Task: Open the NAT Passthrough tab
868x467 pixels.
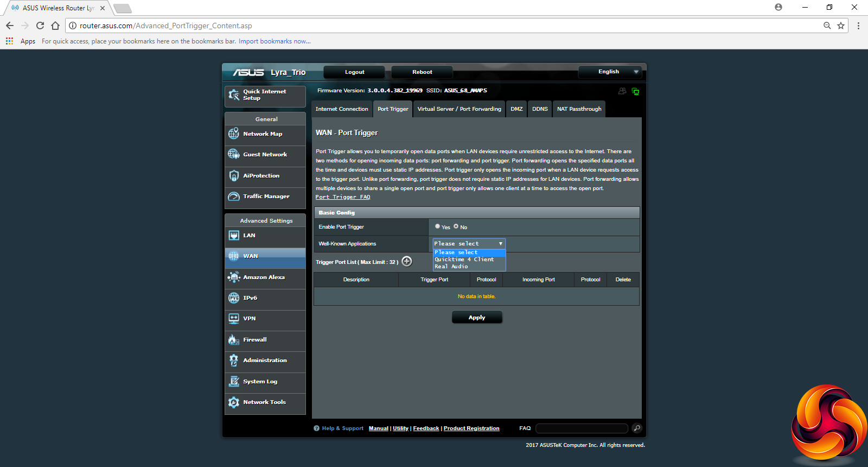Action: [579, 109]
